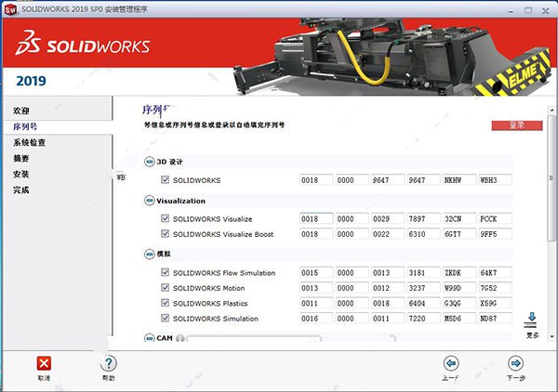Screen dimensions: 558x392
Task: Collapse the Visualization section
Action: pyautogui.click(x=149, y=201)
